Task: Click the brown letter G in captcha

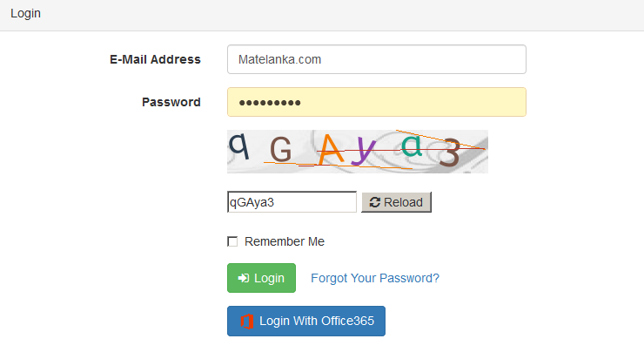Action: pos(280,151)
